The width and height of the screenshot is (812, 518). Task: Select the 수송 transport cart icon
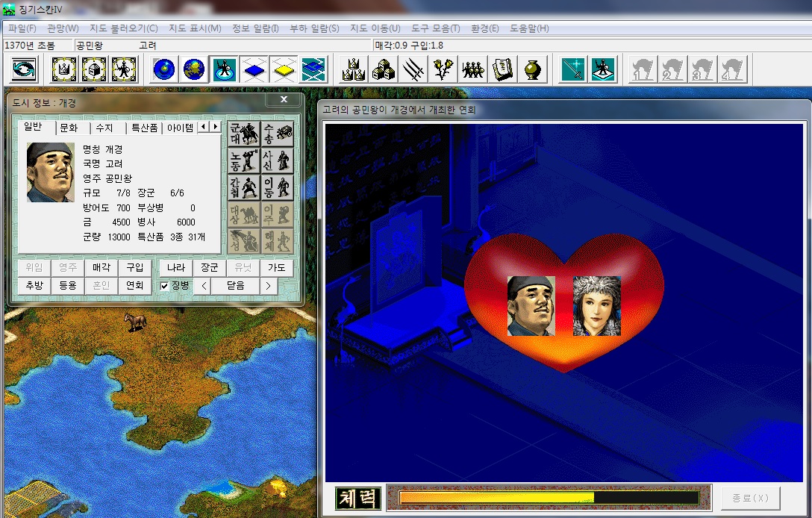(x=278, y=134)
